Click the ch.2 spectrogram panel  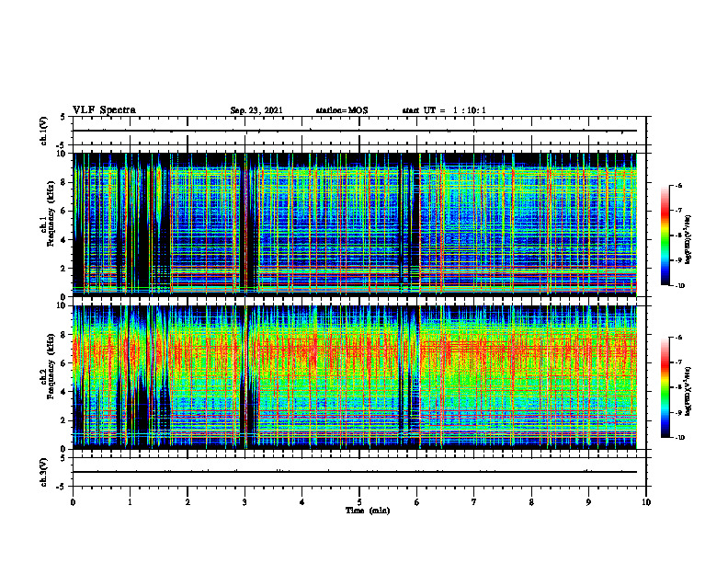tap(355, 377)
